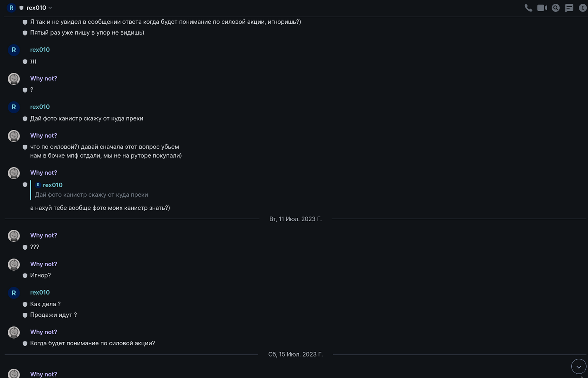Open the quoted reply "Дай фото канистр" inside the quote block
Image resolution: width=588 pixels, height=378 pixels.
[x=91, y=195]
